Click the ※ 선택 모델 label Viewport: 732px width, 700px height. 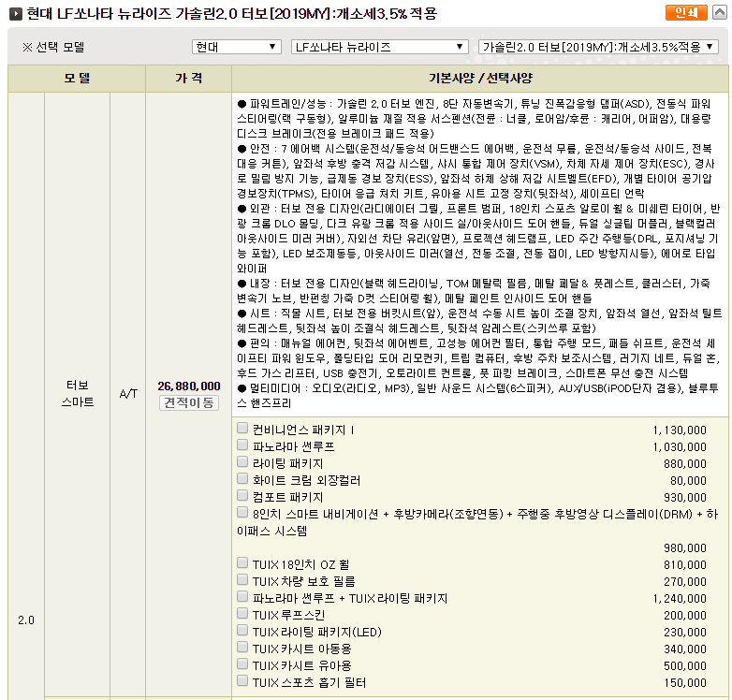click(x=53, y=47)
